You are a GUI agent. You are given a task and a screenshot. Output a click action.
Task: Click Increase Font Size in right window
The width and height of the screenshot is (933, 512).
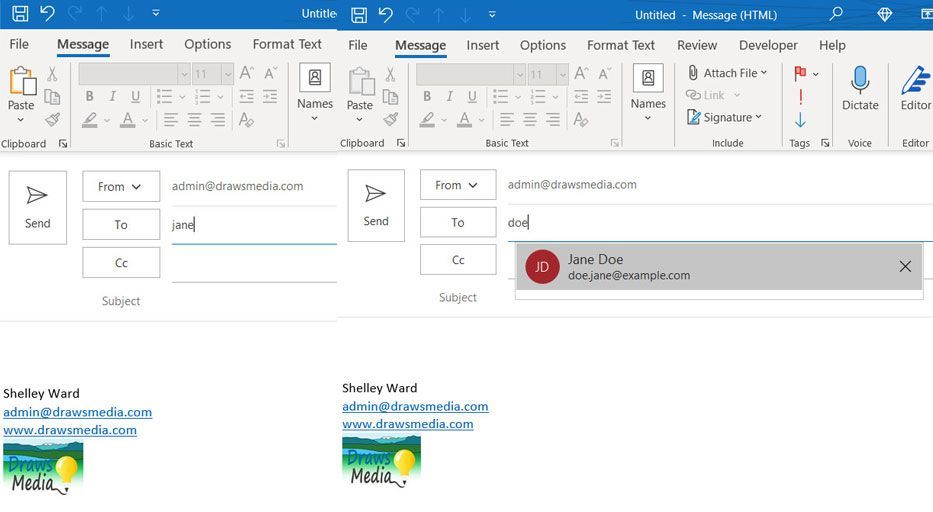[581, 73]
